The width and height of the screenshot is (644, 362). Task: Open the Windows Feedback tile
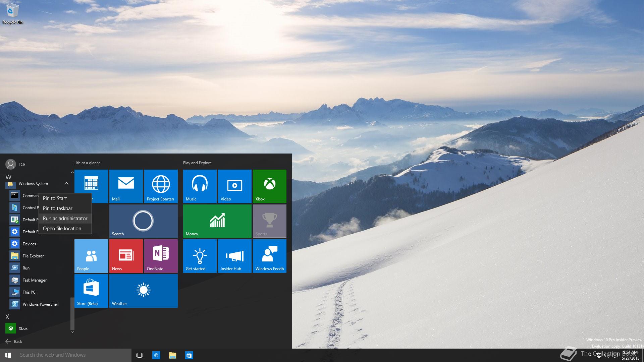270,256
